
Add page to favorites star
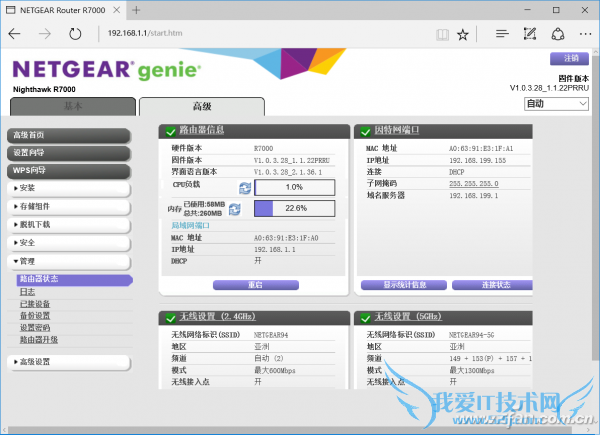coord(463,35)
